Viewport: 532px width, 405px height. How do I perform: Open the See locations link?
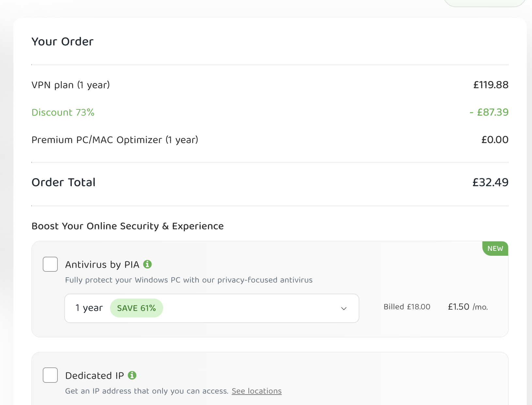tap(257, 391)
